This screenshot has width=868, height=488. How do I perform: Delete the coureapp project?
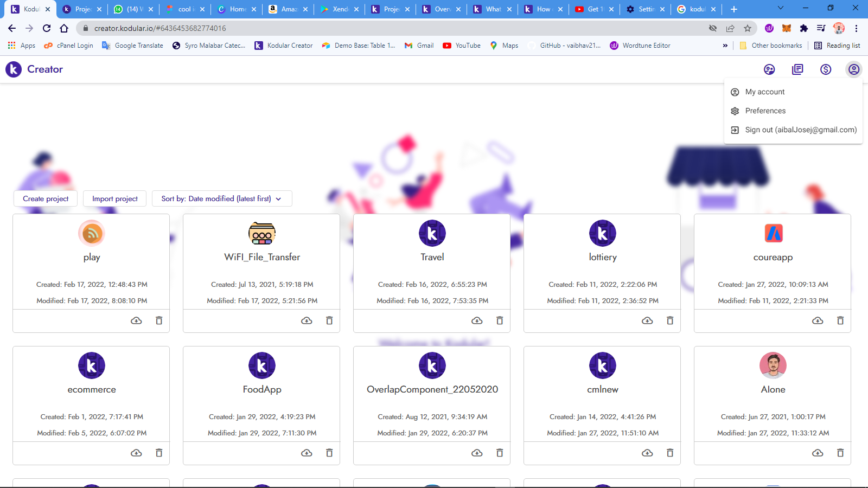click(840, 320)
